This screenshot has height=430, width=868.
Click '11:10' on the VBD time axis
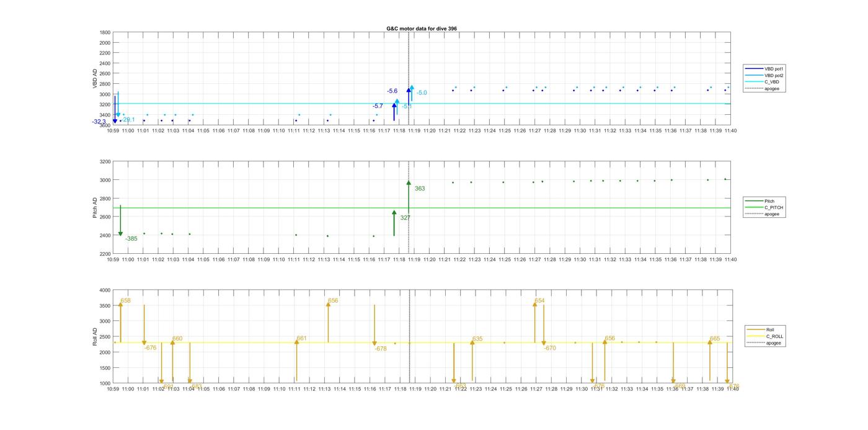[279, 131]
